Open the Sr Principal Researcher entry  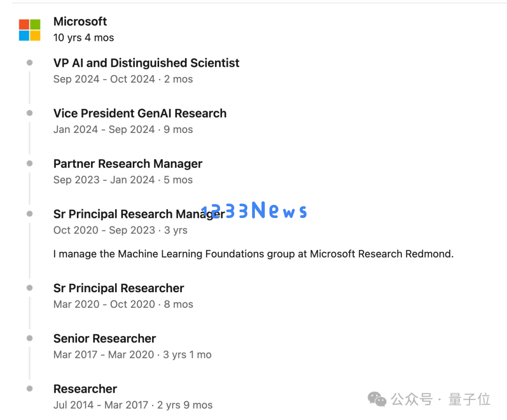[119, 288]
